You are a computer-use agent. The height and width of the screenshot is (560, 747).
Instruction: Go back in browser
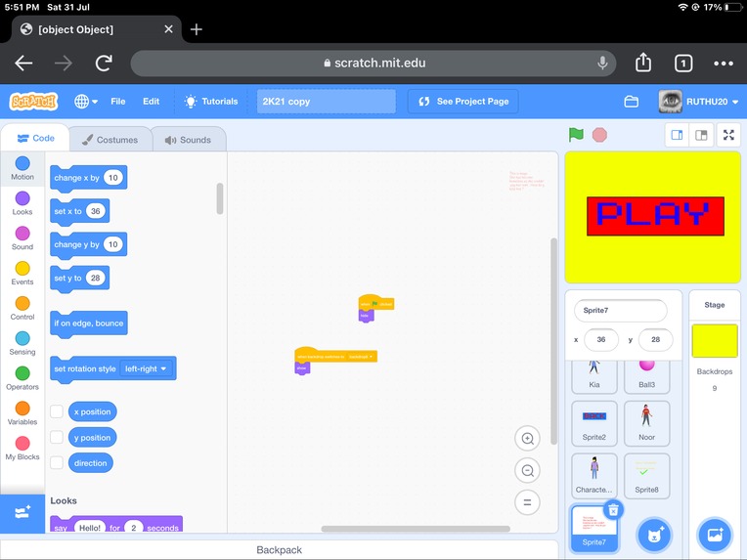[23, 63]
